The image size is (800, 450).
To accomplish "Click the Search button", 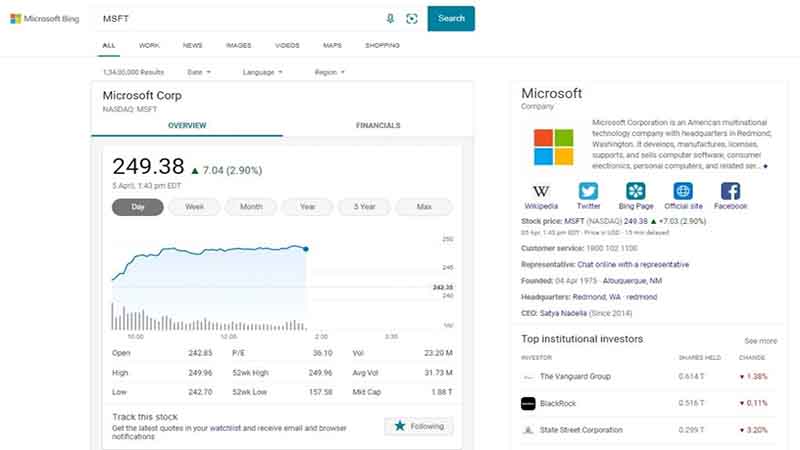I will point(451,18).
